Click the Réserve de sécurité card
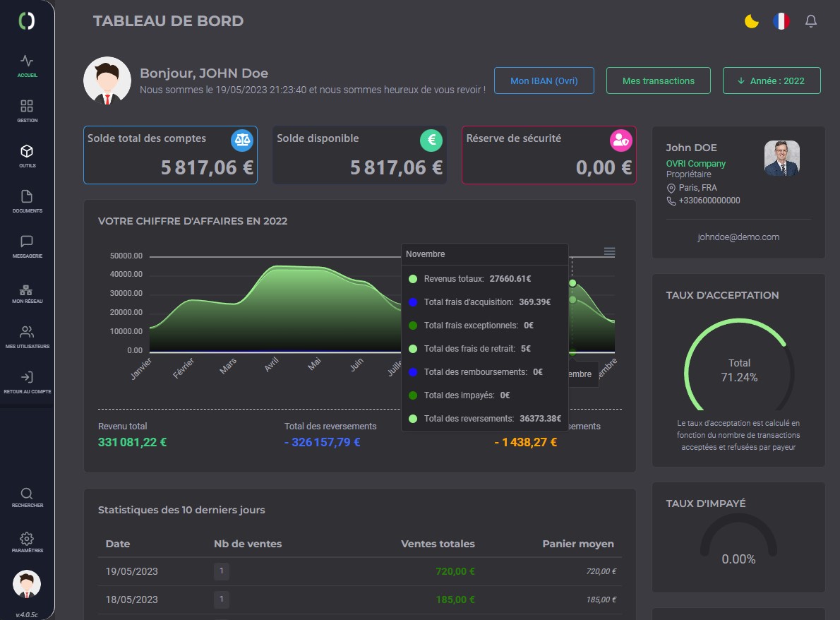Image resolution: width=840 pixels, height=620 pixels. pyautogui.click(x=549, y=155)
